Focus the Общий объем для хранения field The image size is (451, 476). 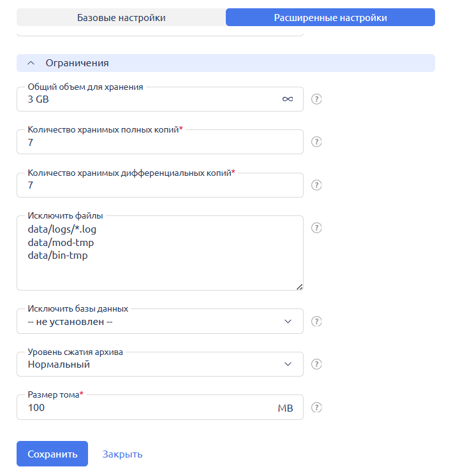click(x=147, y=100)
